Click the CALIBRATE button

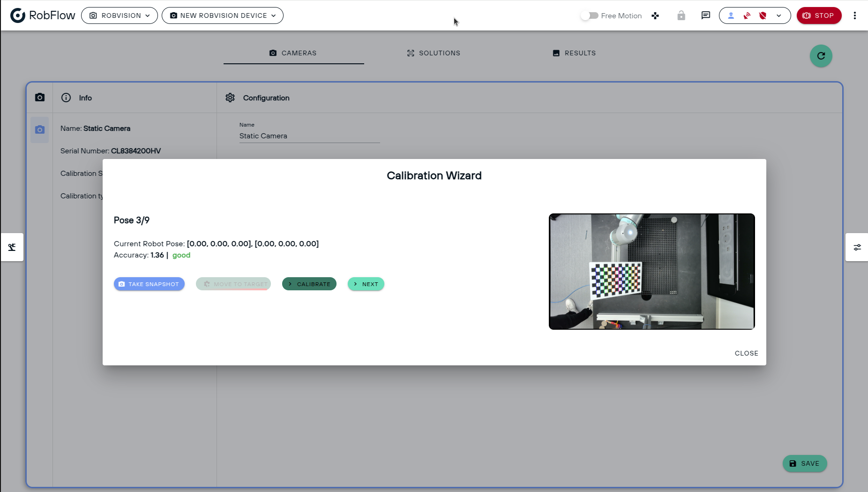309,284
